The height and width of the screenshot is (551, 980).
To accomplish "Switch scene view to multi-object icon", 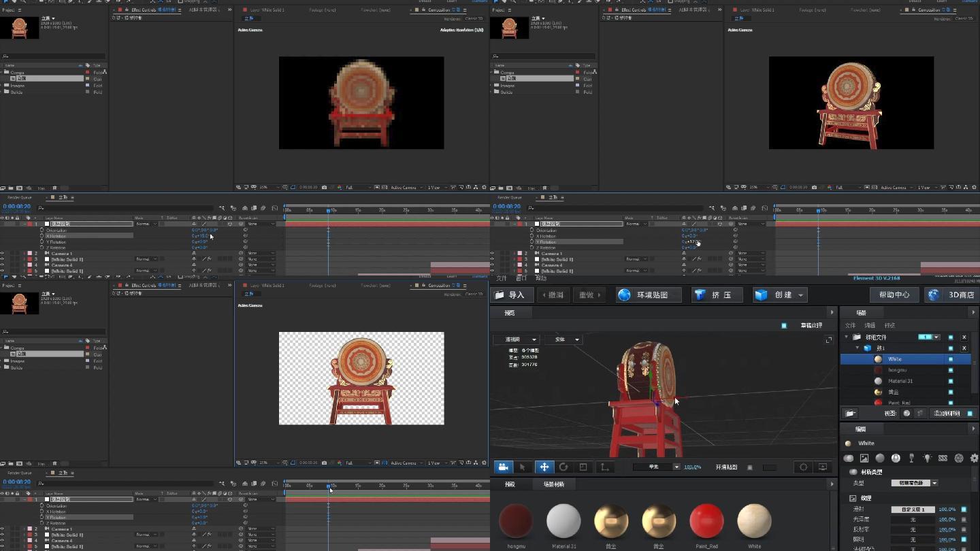I will click(x=920, y=413).
